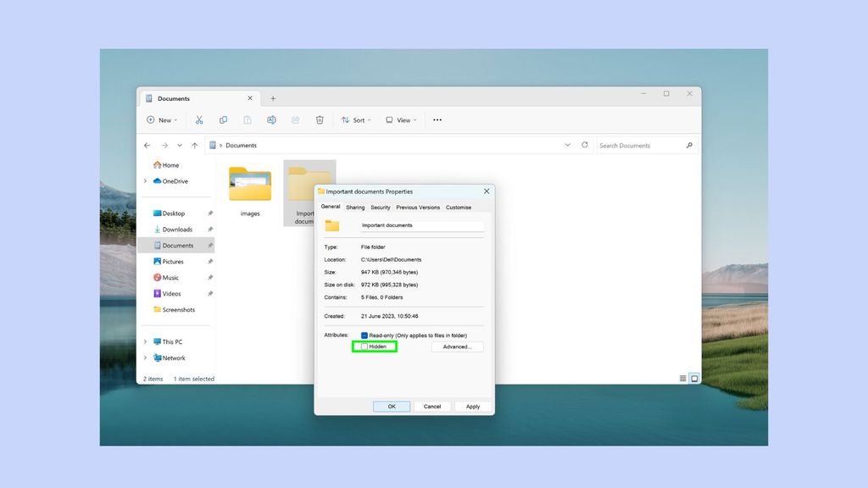The width and height of the screenshot is (868, 488).
Task: Open the Sort dropdown menu
Action: click(x=356, y=119)
